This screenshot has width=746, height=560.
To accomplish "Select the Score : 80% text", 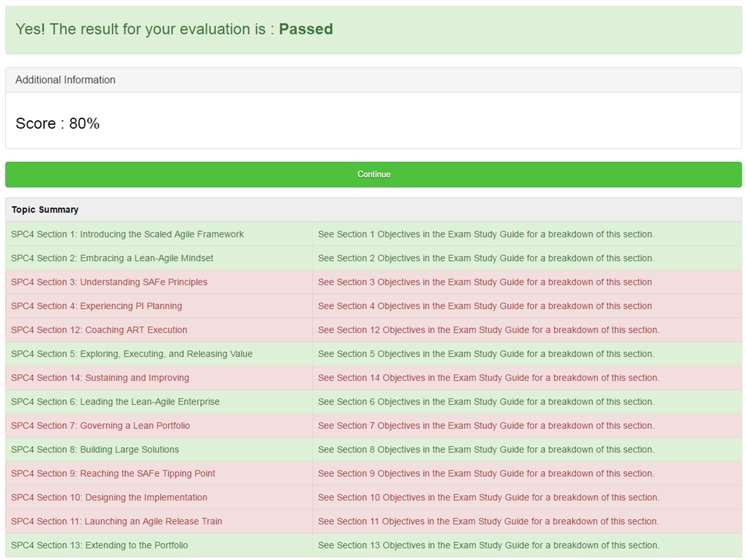I will pos(57,124).
